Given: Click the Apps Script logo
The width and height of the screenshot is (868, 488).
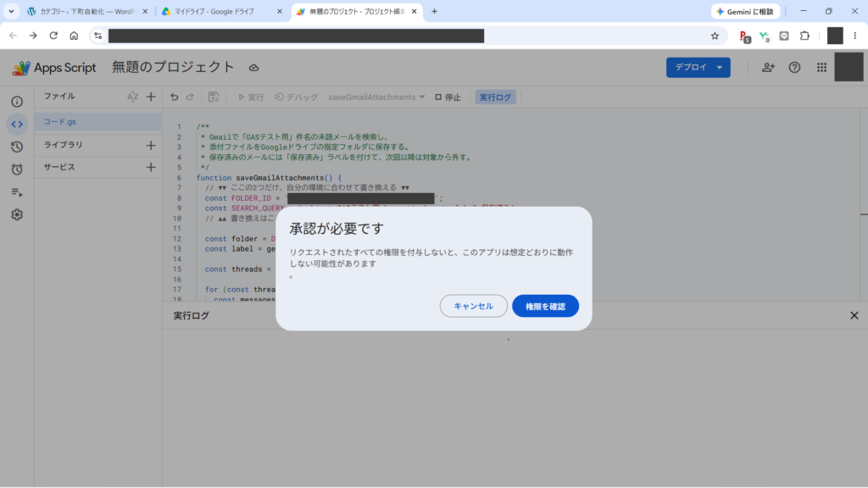Looking at the screenshot, I should 53,68.
